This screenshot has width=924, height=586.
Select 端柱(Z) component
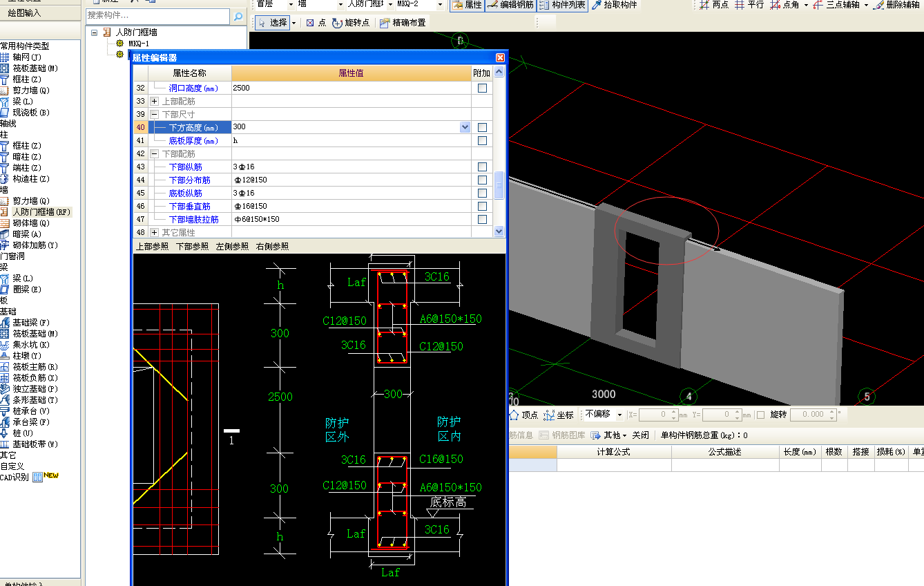coord(26,168)
